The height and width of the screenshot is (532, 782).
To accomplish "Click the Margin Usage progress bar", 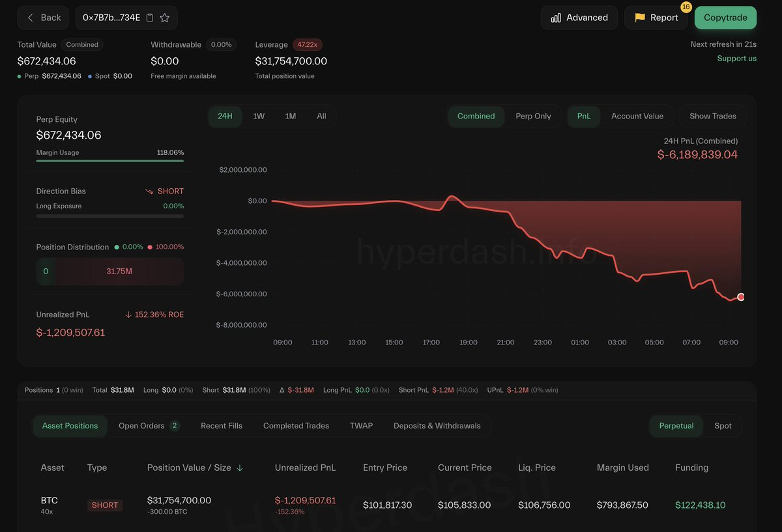I will coord(109,161).
